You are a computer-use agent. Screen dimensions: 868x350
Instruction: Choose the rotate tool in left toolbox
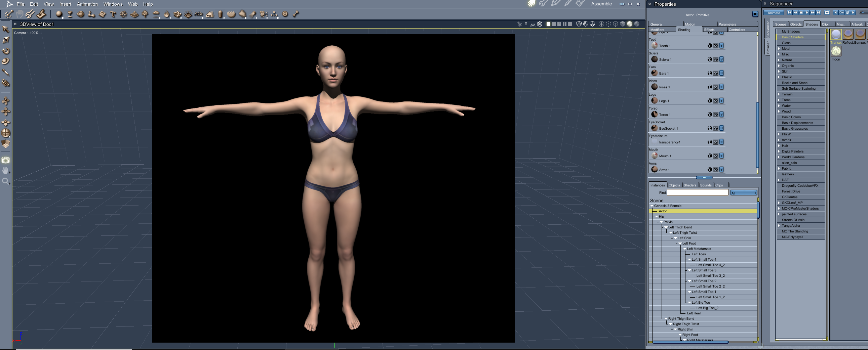coord(6,51)
